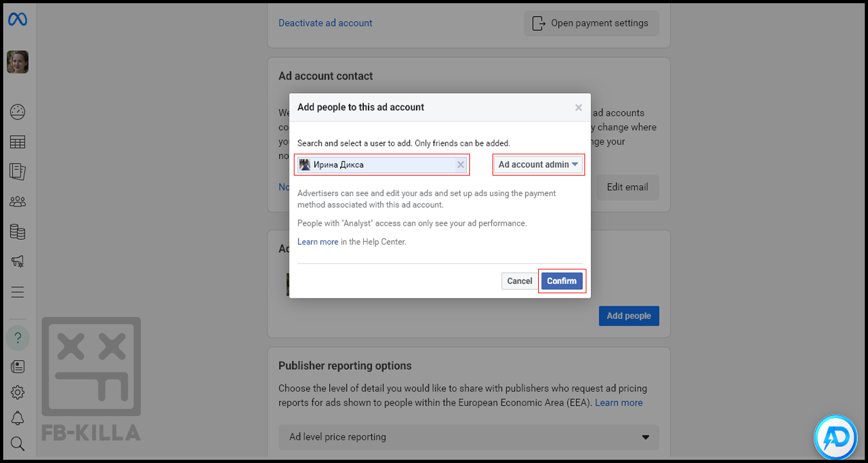Open the billing coins stack icon
The height and width of the screenshot is (463, 868).
(17, 232)
